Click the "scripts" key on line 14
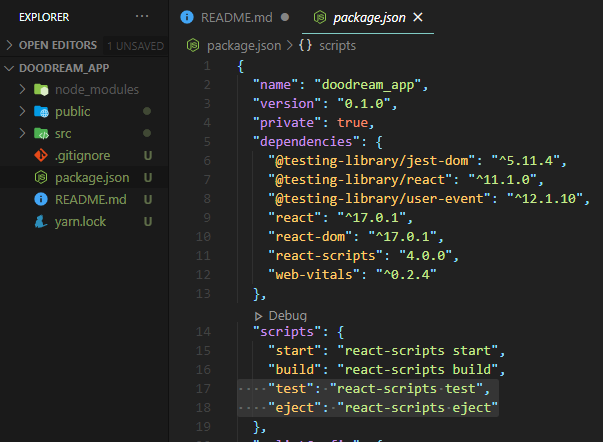 (287, 332)
